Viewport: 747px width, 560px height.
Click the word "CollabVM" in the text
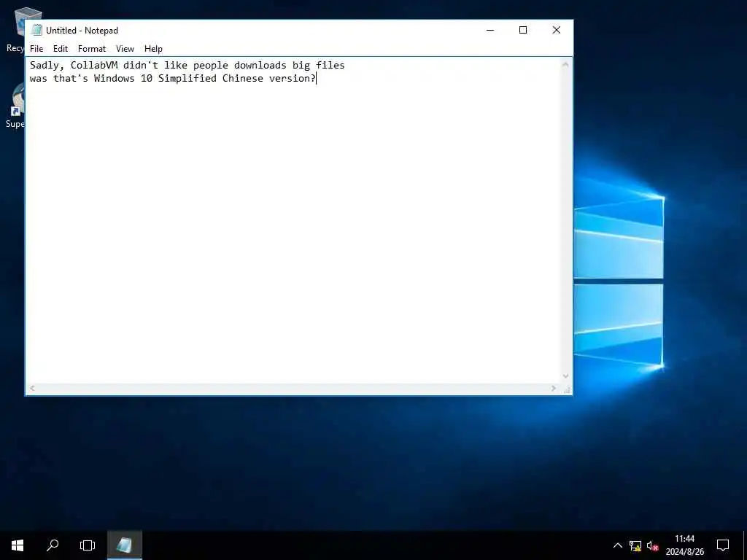pyautogui.click(x=94, y=65)
